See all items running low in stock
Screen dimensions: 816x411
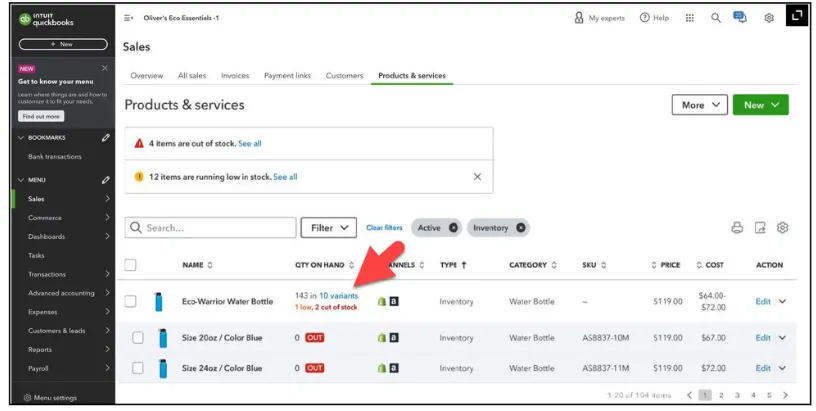pyautogui.click(x=285, y=177)
